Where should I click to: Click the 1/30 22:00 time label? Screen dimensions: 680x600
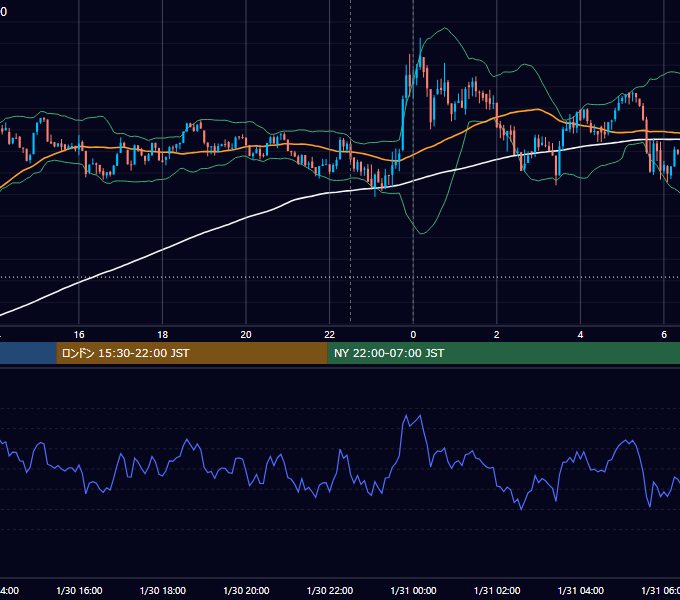[330, 590]
